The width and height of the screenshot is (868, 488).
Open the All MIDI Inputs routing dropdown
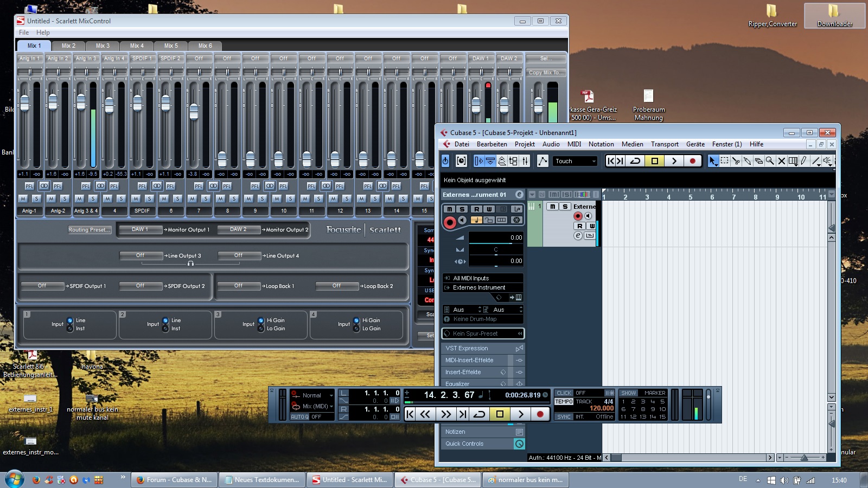[483, 278]
